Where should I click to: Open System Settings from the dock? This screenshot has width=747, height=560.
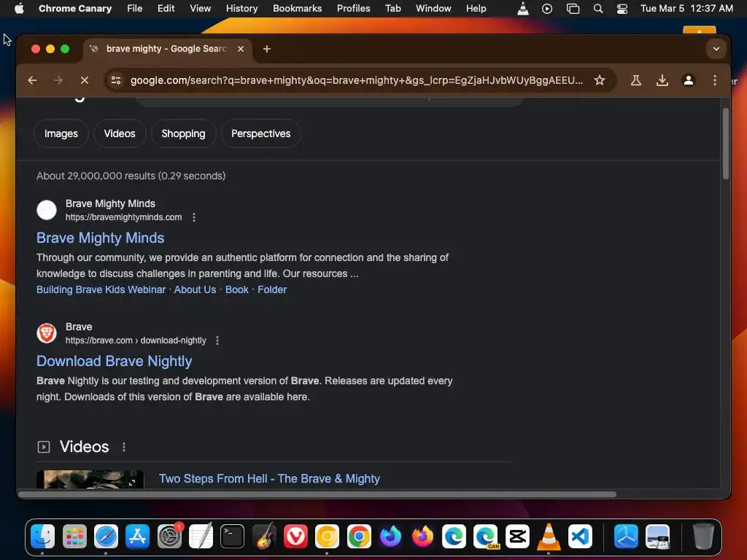(169, 537)
